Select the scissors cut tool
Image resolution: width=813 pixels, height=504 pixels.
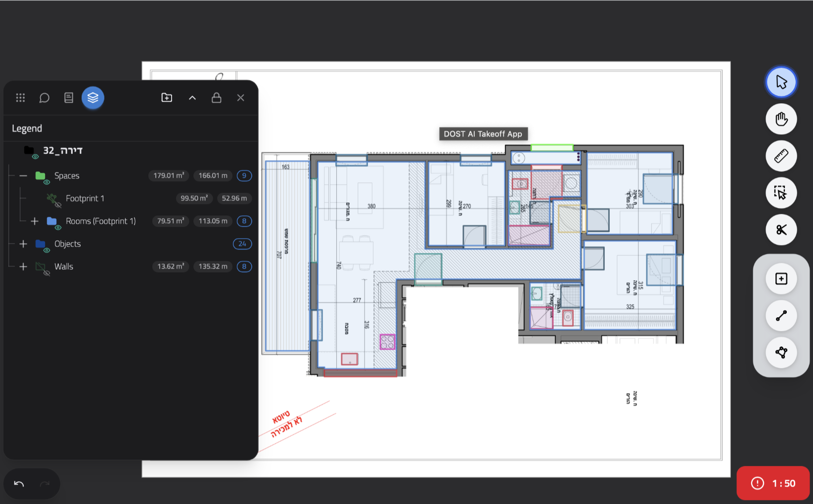tap(781, 230)
